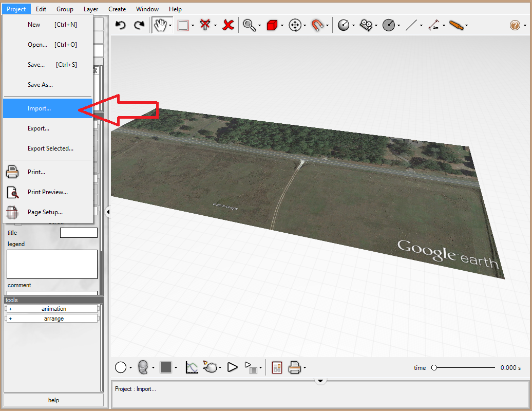This screenshot has height=411, width=532.
Task: Open dropdown arrow next to teapot icon
Action: [x=220, y=368]
